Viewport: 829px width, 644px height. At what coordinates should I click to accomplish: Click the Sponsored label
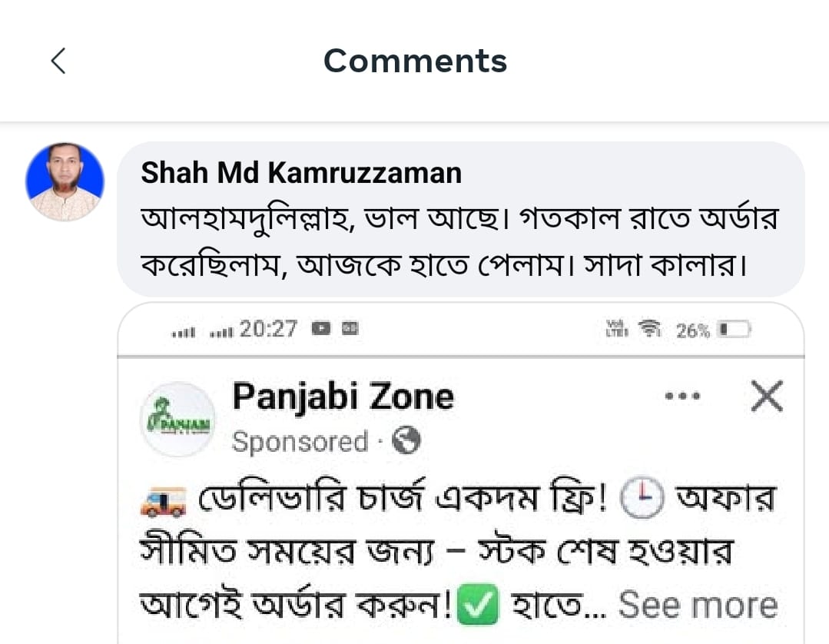coord(300,442)
